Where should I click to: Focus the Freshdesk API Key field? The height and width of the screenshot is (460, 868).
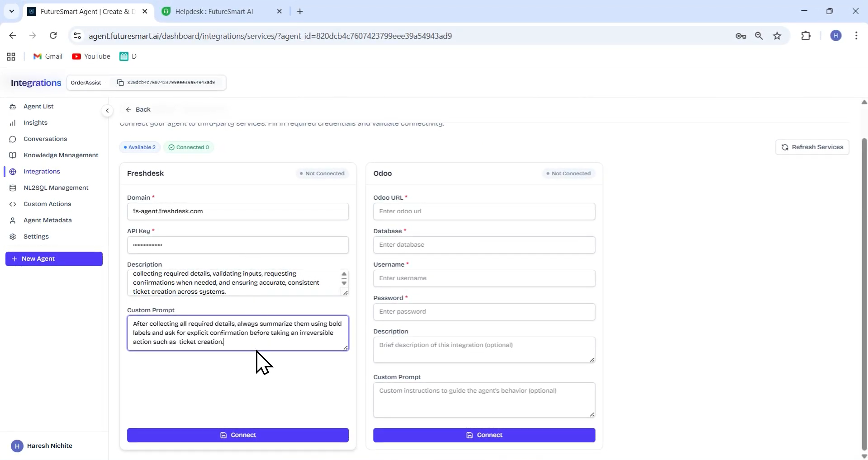point(238,245)
